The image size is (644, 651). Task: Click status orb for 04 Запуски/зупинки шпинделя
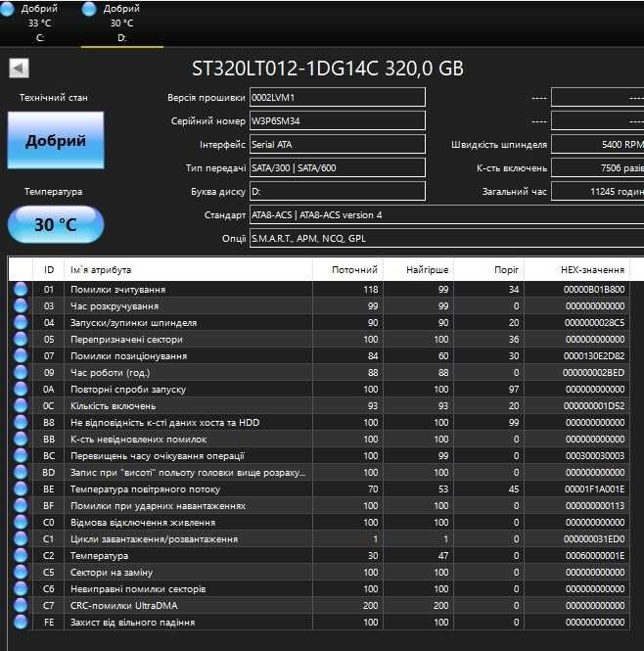(x=21, y=323)
